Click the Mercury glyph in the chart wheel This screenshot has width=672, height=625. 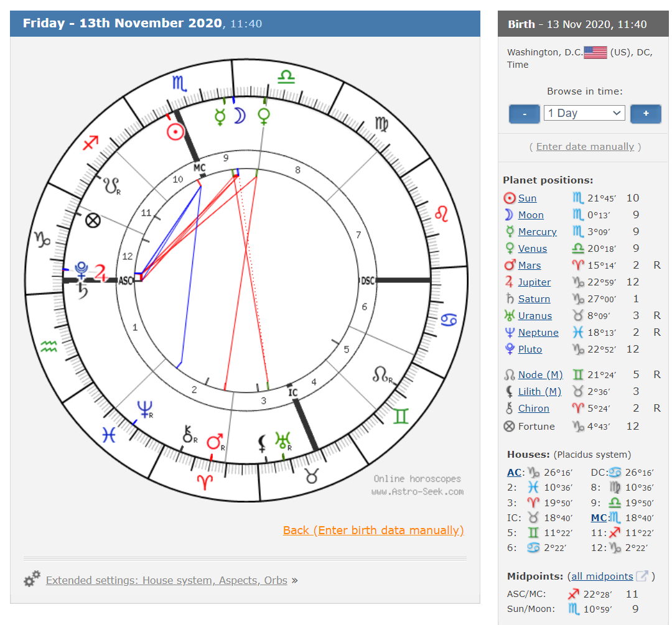coord(220,116)
